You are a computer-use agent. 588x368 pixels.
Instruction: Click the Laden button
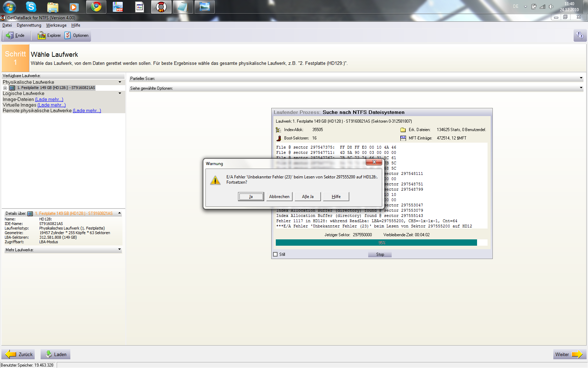(56, 354)
